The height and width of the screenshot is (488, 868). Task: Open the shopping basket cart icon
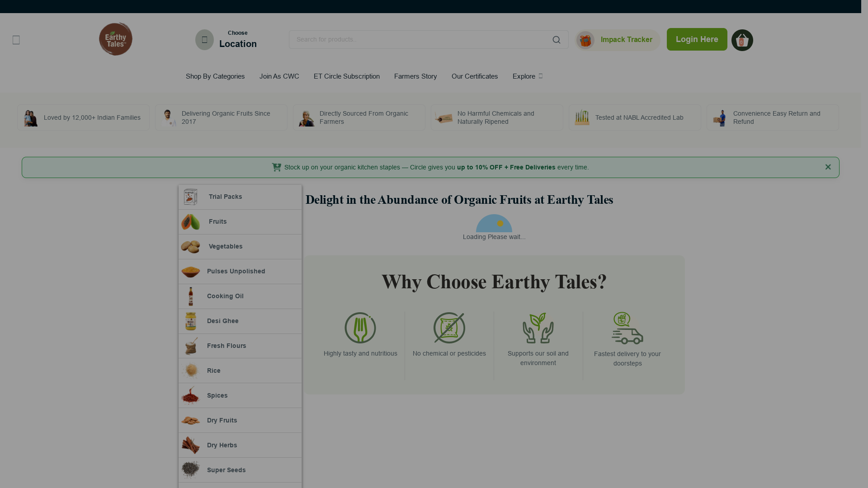[x=742, y=40]
